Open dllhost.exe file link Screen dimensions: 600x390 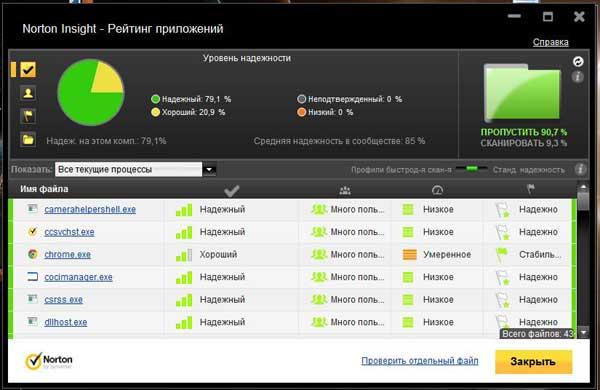(65, 322)
